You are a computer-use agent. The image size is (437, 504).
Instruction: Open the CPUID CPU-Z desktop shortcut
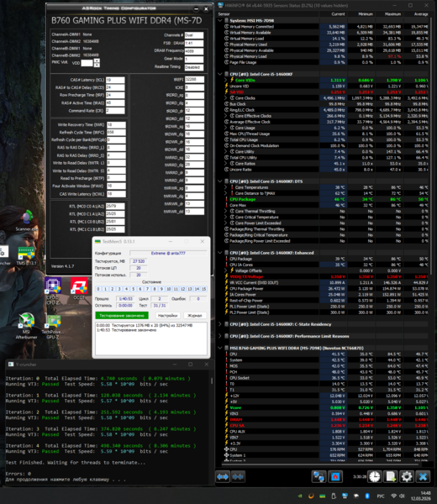point(53,291)
